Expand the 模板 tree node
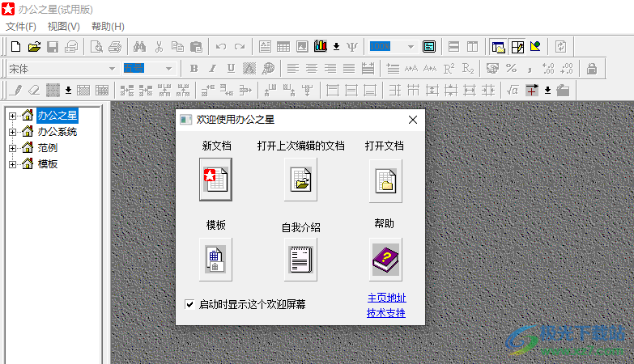This screenshot has height=364, width=634. coord(12,164)
